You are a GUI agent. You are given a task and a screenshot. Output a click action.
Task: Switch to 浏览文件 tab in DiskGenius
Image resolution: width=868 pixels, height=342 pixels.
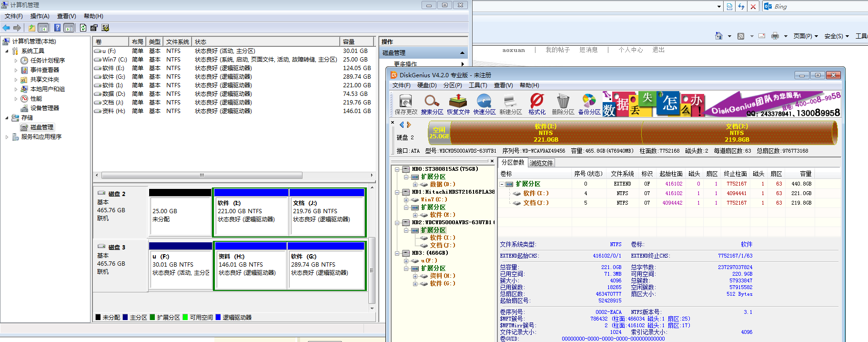541,163
